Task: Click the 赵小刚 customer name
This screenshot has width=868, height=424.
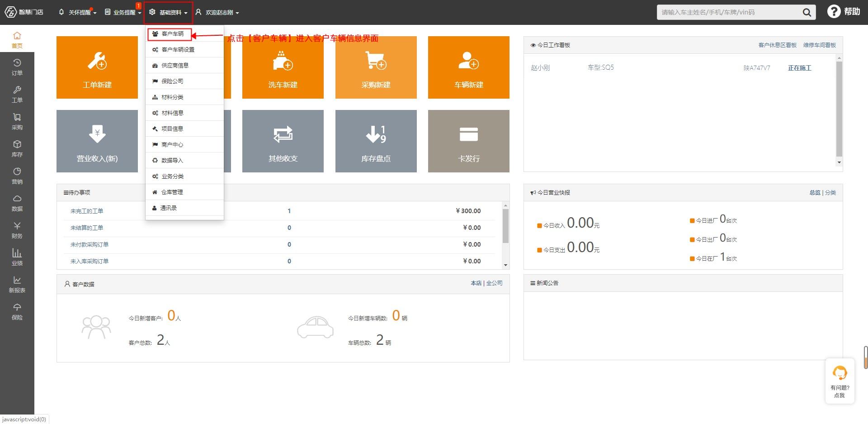Action: tap(540, 68)
